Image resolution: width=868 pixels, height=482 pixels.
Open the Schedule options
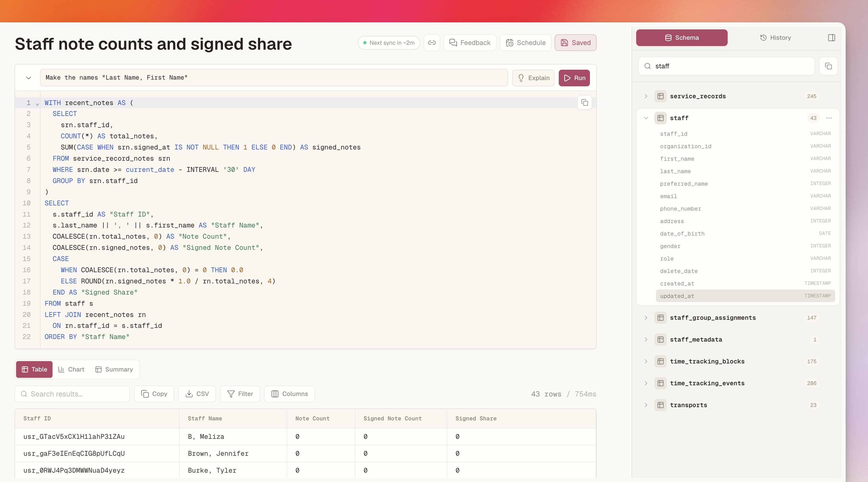pyautogui.click(x=525, y=43)
